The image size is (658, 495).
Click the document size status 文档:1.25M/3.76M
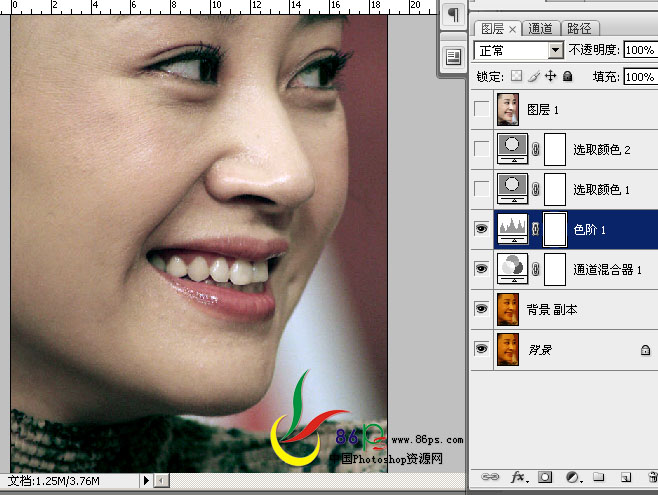54,481
